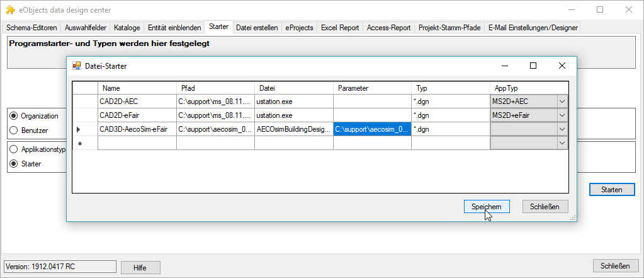The height and width of the screenshot is (278, 644).
Task: Click the Datei-Starter dialog title icon
Action: click(x=77, y=66)
